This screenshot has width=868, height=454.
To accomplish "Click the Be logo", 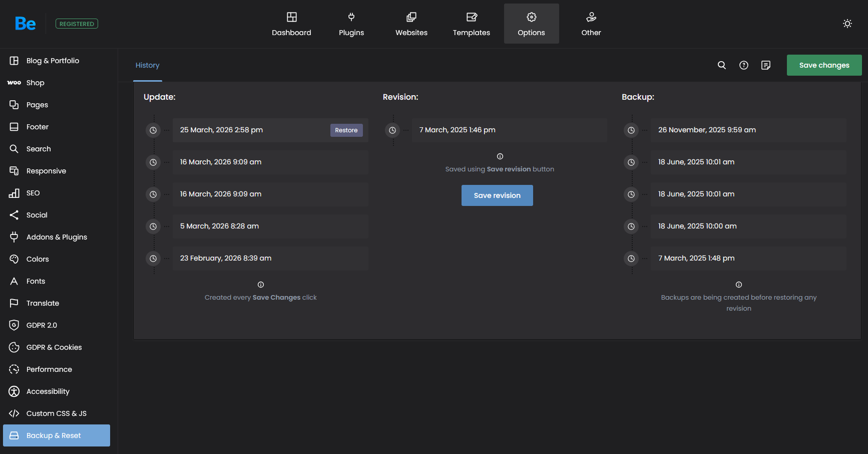I will tap(25, 24).
